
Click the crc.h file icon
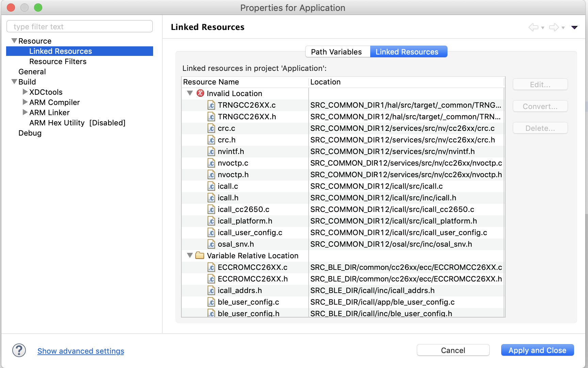[211, 140]
